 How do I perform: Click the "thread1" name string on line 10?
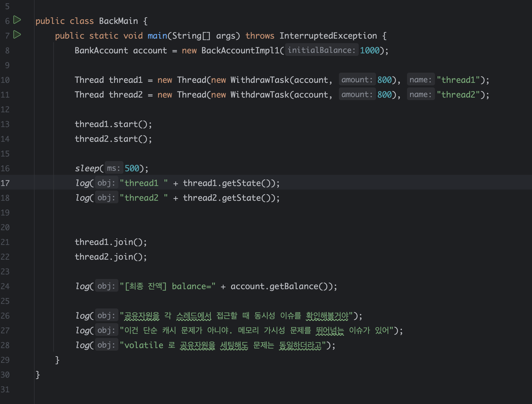(458, 80)
